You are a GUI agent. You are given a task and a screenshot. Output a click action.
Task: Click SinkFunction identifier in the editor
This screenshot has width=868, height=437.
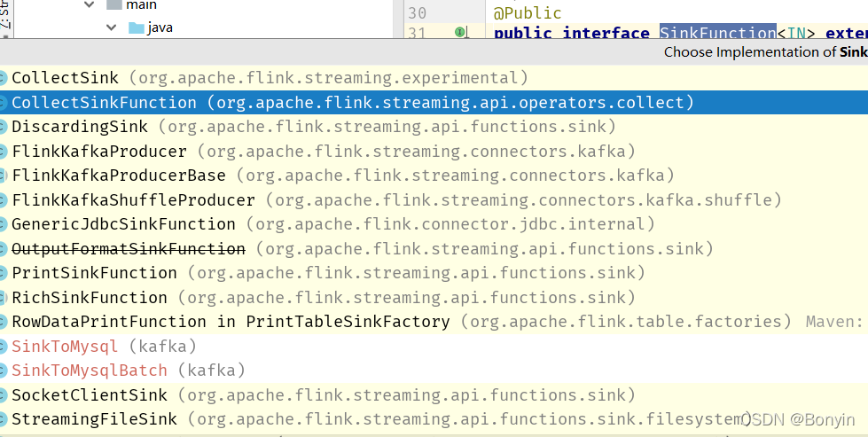pyautogui.click(x=718, y=33)
